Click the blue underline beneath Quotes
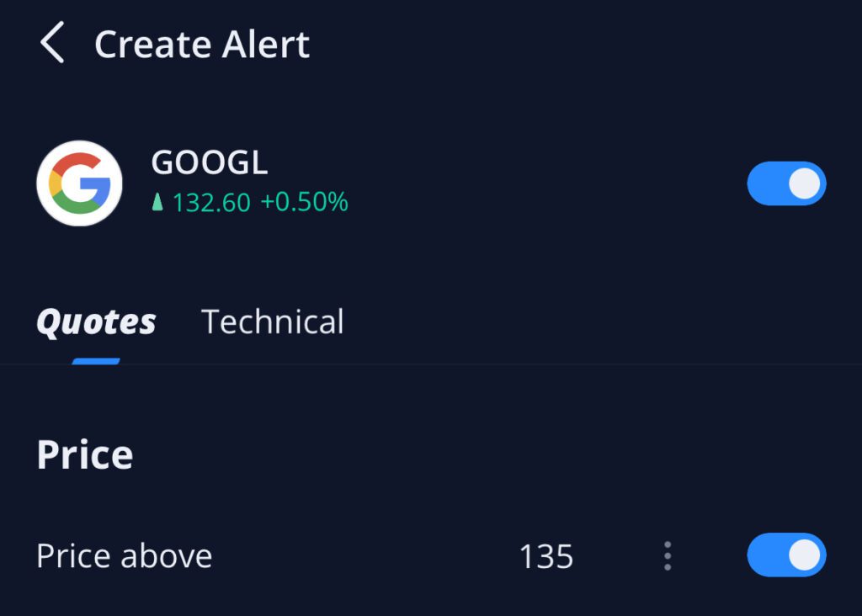The image size is (862, 616). click(96, 361)
